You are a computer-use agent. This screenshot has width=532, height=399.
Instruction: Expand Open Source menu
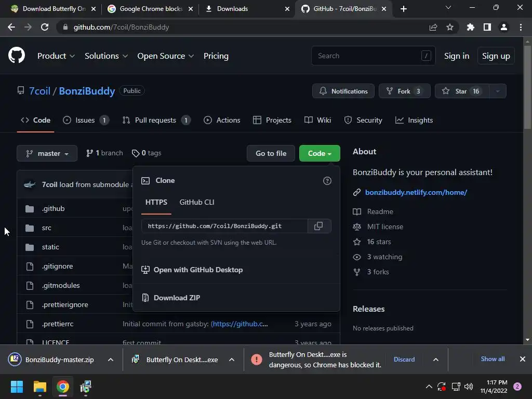(166, 56)
